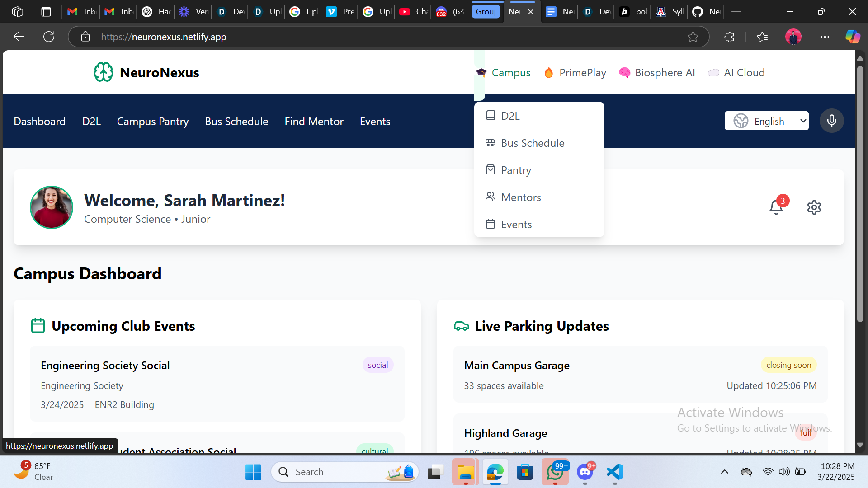
Task: Select Bus Schedule in Campus dropdown
Action: 533,143
